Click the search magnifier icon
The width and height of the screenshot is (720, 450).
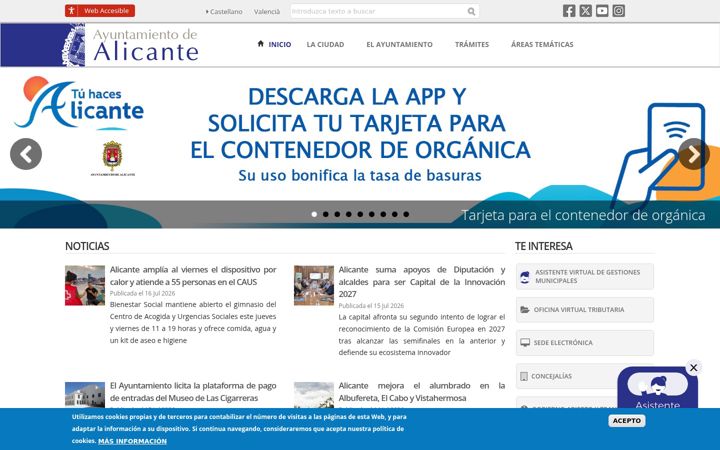coord(471,11)
